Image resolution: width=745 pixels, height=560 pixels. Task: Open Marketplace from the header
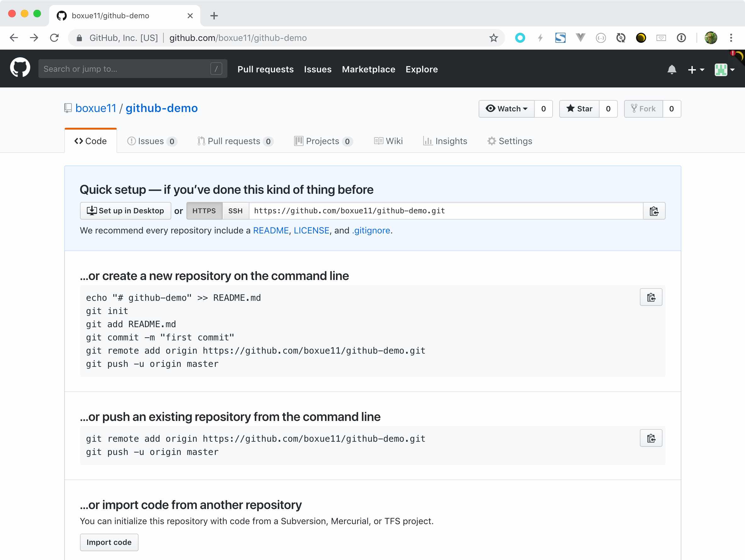368,69
